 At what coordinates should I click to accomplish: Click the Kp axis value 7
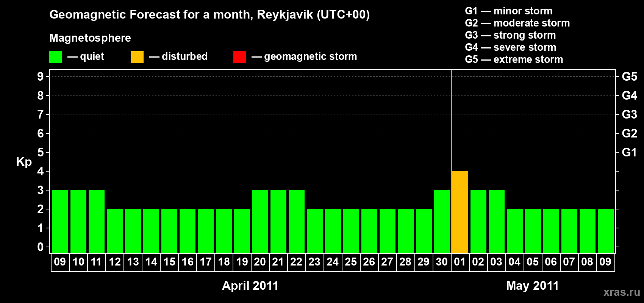41,114
